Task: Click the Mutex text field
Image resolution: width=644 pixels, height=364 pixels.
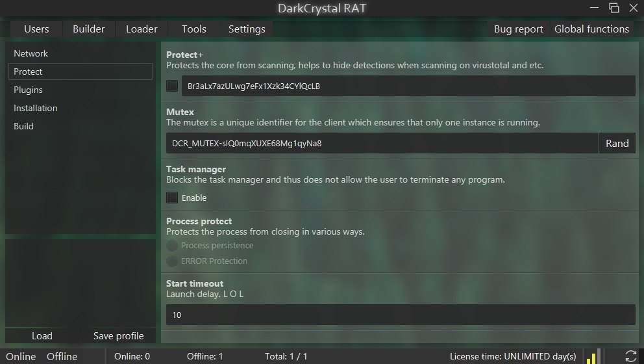Action: point(382,143)
